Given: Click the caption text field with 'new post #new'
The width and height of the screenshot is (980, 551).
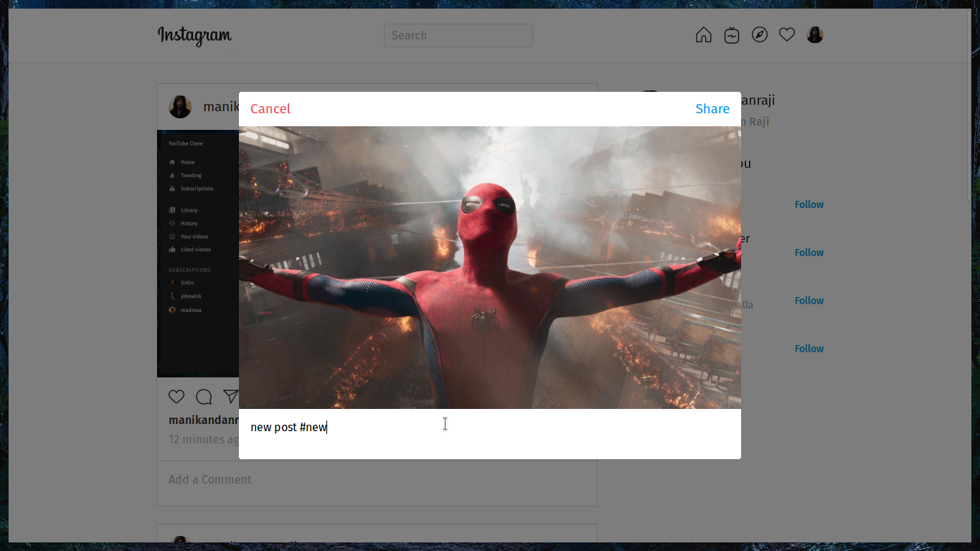Looking at the screenshot, I should (x=490, y=427).
